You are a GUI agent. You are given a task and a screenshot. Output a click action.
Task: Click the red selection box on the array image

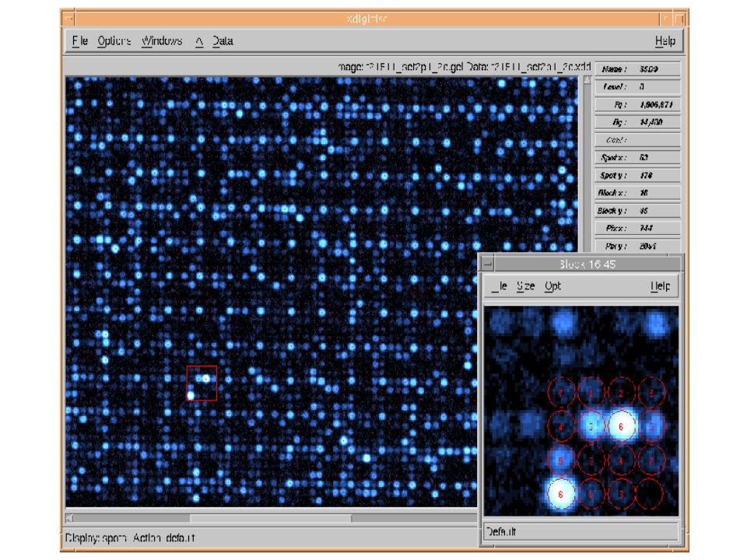tap(202, 383)
